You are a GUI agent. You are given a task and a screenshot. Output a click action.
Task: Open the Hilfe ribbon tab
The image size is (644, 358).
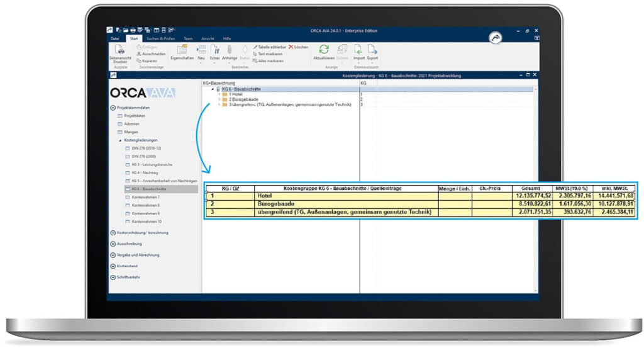[226, 38]
